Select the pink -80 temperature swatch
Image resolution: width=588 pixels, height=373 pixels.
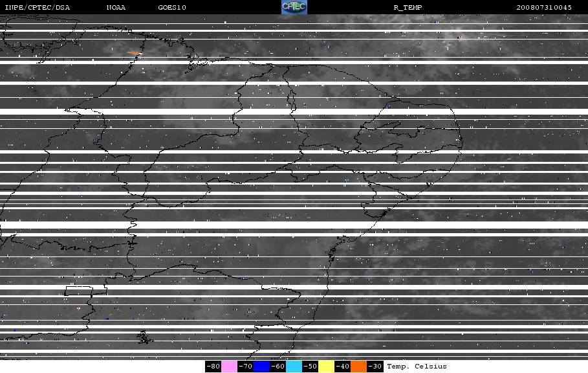tap(230, 367)
